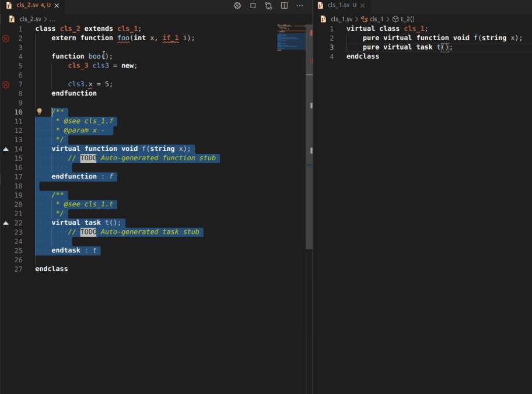Viewport: 532px width, 394px height.
Task: Switch to the cls_1.sv editor tab
Action: 338,5
